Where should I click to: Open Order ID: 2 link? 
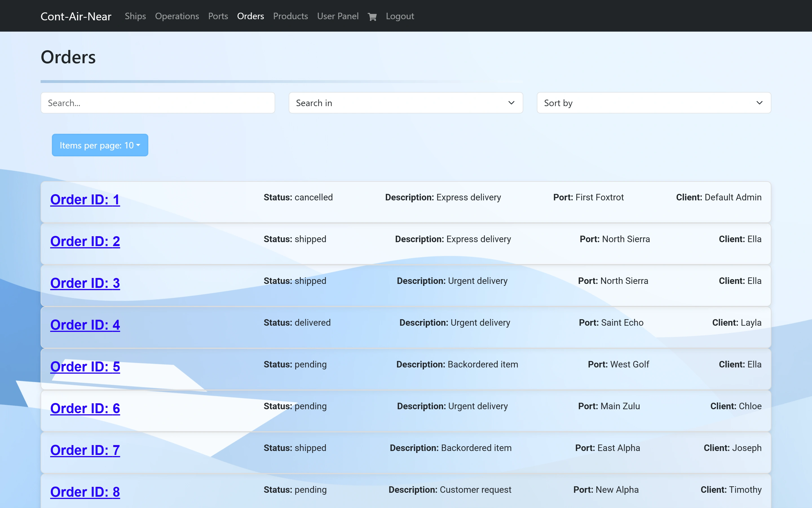(x=85, y=241)
